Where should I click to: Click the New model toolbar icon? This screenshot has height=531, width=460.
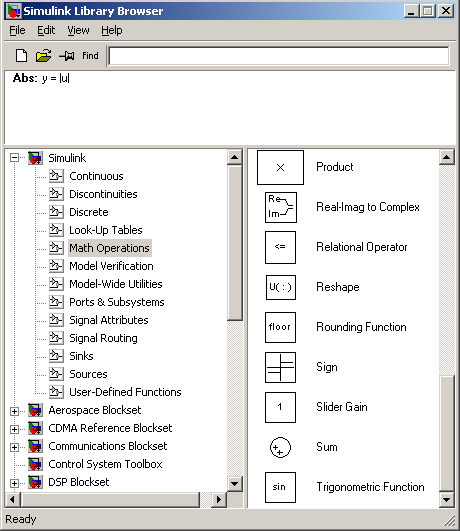(x=21, y=56)
